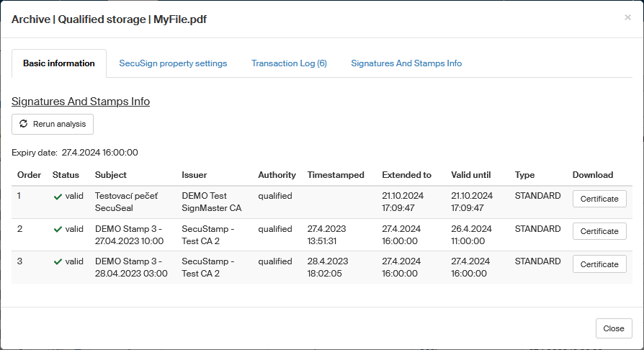The width and height of the screenshot is (644, 350).
Task: Open Signatures And Stamps Info tab
Action: (406, 63)
